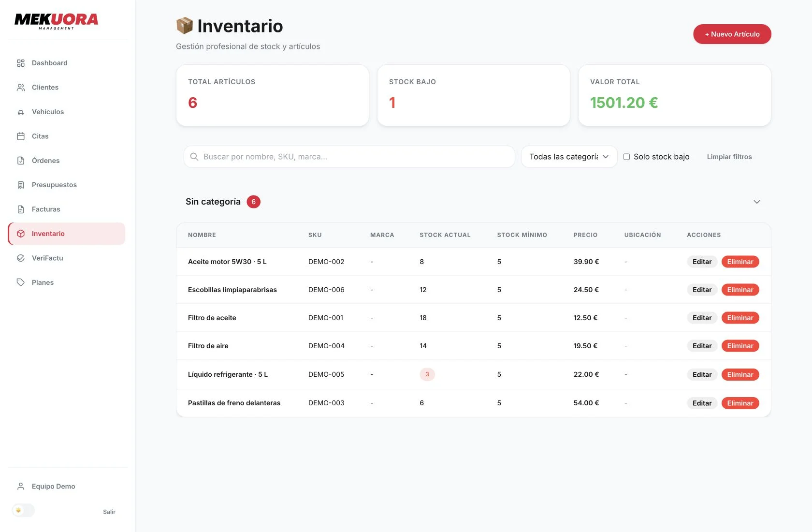Collapse the Sin categoría section chevron

[757, 202]
